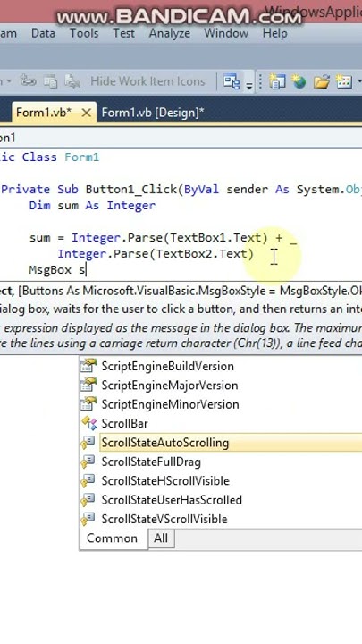
Task: Click disabled icon left of Hide Work Item Icons
Action: pos(72,81)
